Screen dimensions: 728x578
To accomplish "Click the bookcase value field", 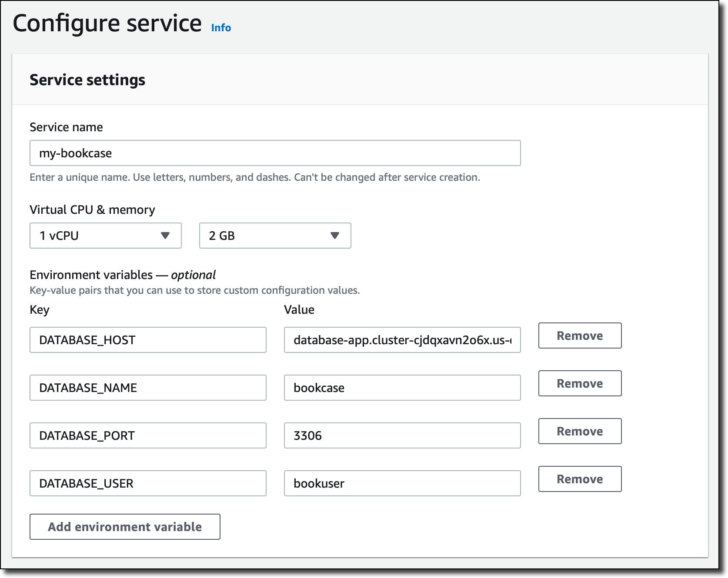I will pos(402,388).
